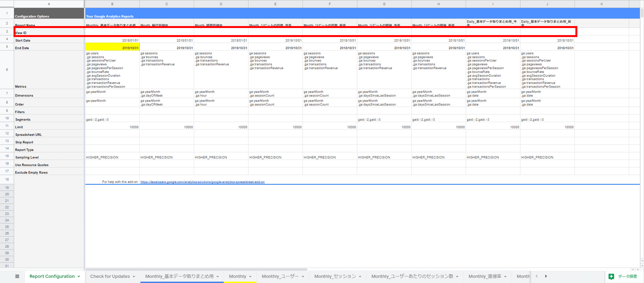Open Report Configuration tab dropdown arrow
Image resolution: width=644 pixels, height=283 pixels.
[79, 277]
